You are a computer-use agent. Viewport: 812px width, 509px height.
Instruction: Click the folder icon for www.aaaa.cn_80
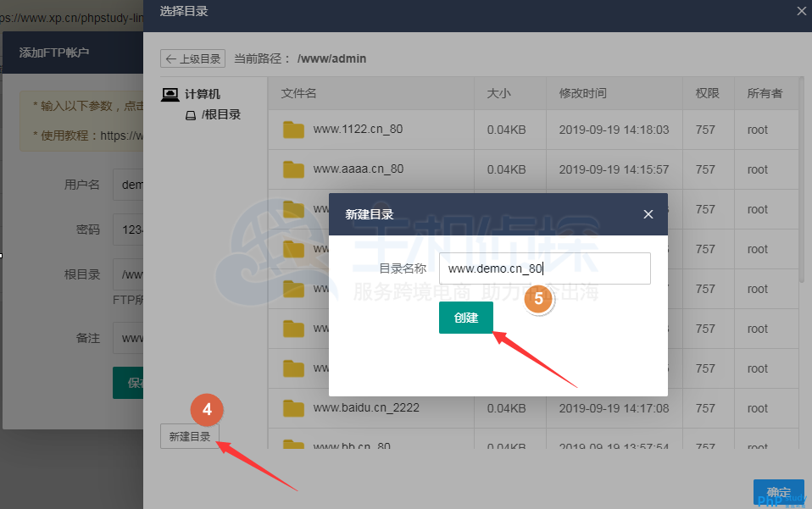coord(292,169)
